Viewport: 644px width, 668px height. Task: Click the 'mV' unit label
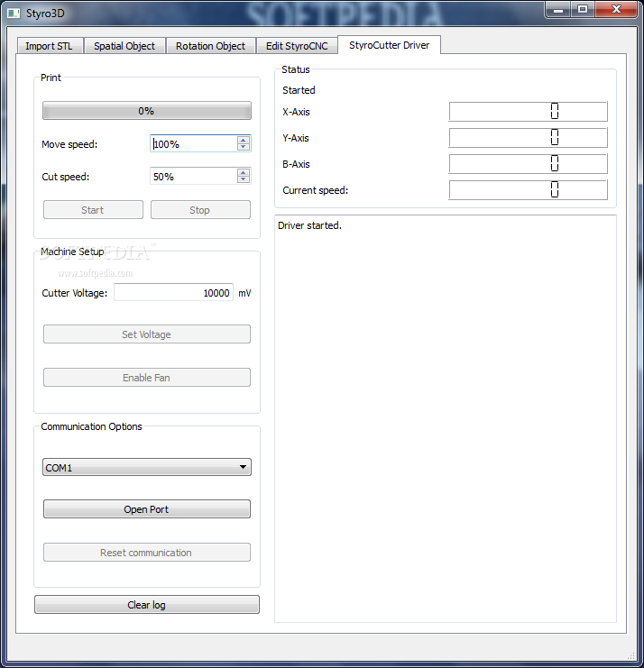[244, 293]
